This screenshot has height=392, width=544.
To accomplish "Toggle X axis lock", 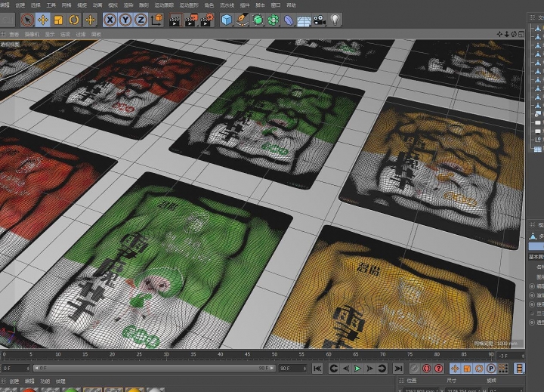I will [x=110, y=20].
